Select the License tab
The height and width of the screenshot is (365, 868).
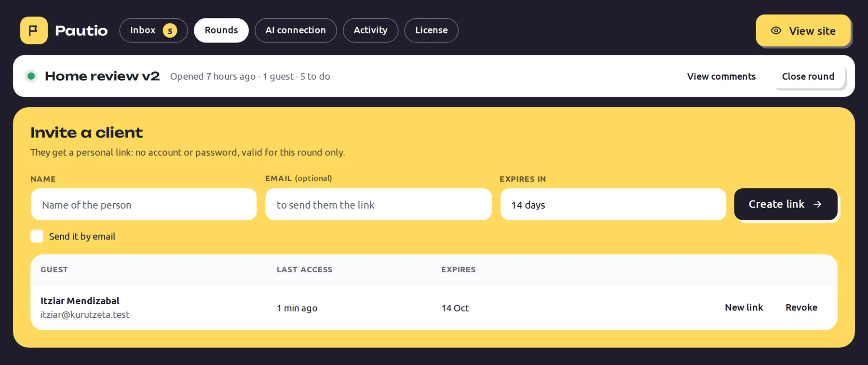coord(431,30)
